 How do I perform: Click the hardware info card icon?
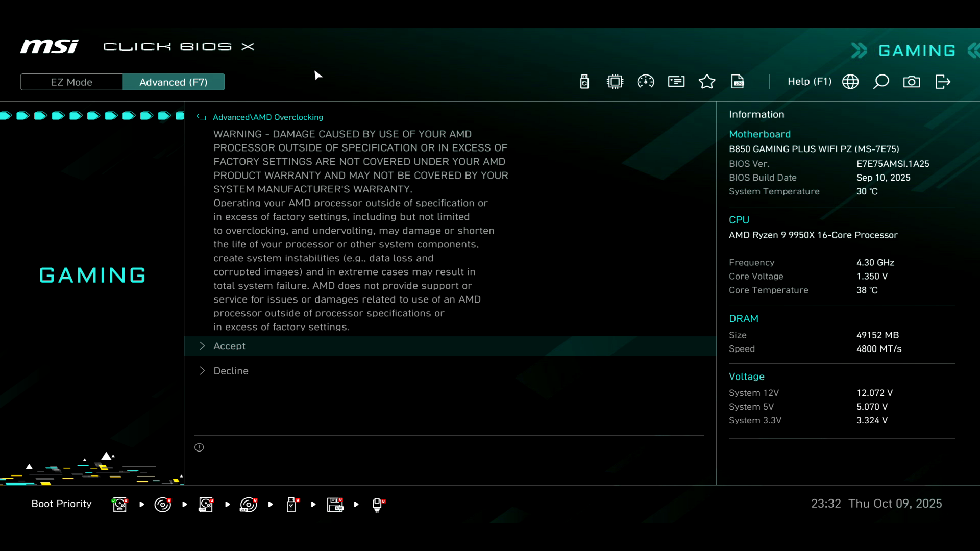click(x=676, y=82)
